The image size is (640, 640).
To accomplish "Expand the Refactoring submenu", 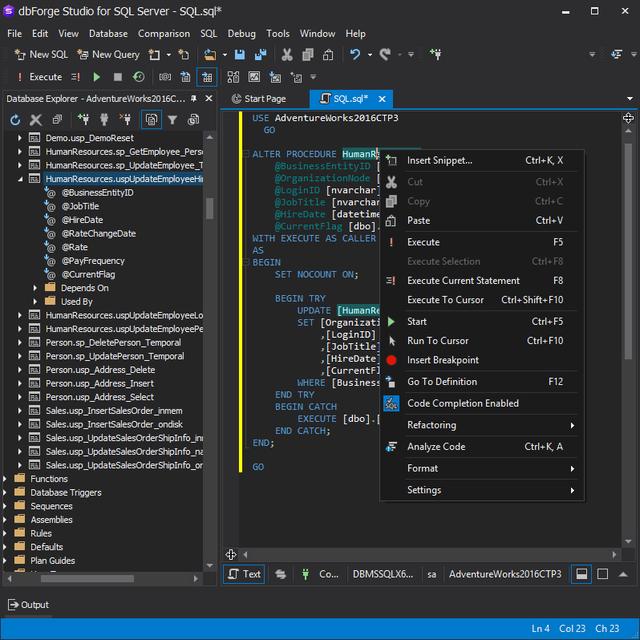I will coord(482,425).
